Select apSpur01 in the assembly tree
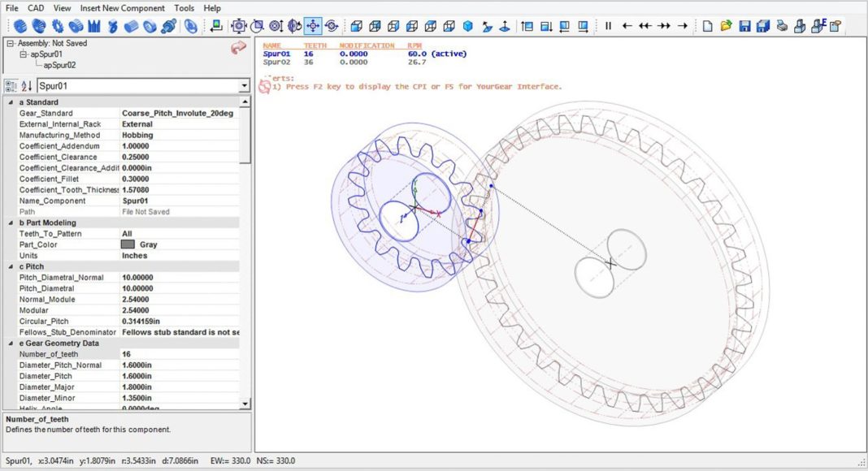 point(46,54)
